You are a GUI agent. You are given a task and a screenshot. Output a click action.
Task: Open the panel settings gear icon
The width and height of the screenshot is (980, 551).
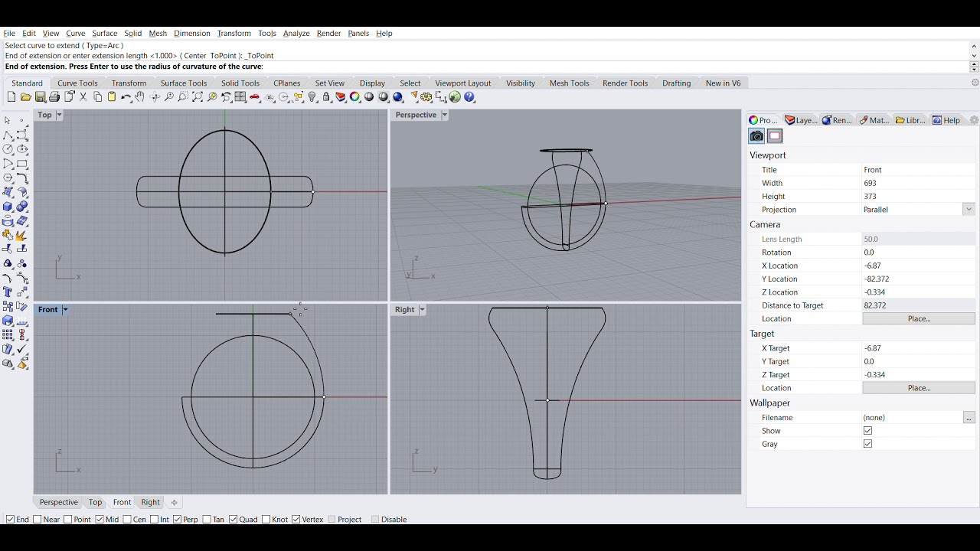coord(974,120)
